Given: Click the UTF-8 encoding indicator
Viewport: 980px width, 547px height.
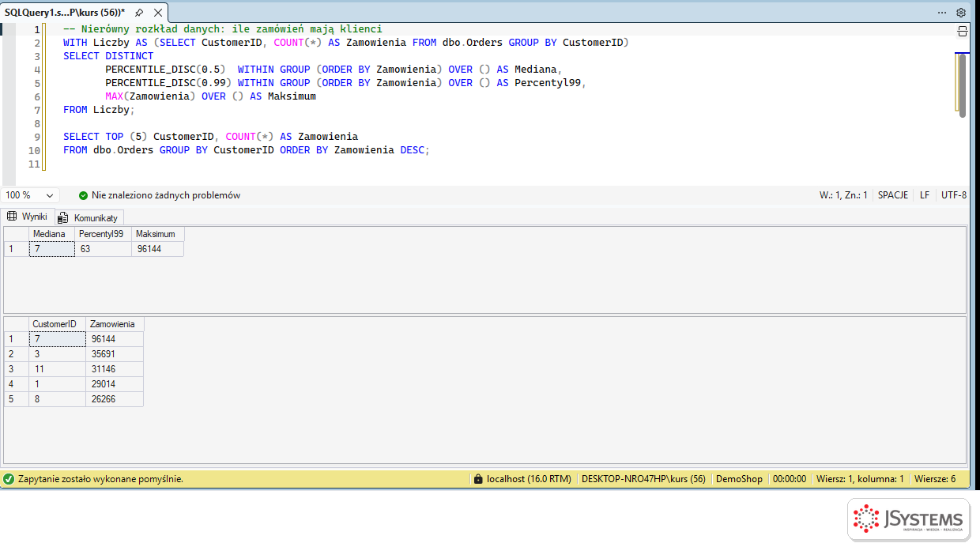Looking at the screenshot, I should click(x=953, y=195).
